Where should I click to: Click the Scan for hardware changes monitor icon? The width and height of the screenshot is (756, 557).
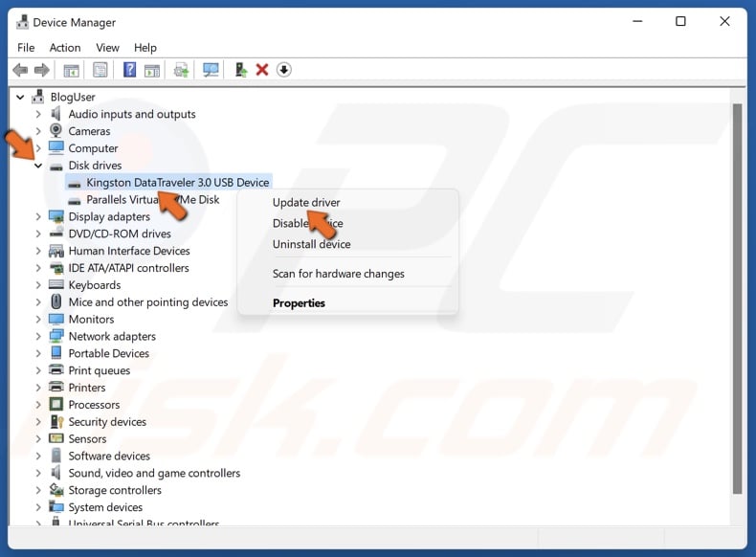(x=211, y=71)
